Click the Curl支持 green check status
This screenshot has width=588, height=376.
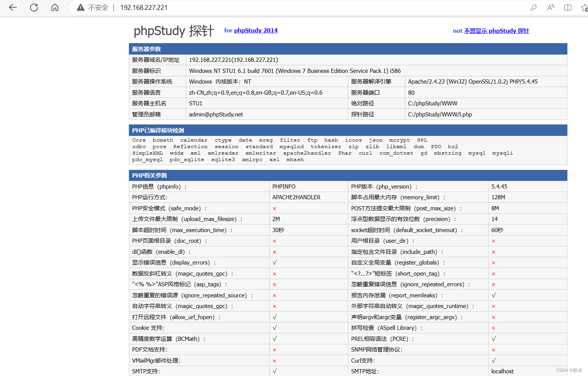click(x=494, y=361)
